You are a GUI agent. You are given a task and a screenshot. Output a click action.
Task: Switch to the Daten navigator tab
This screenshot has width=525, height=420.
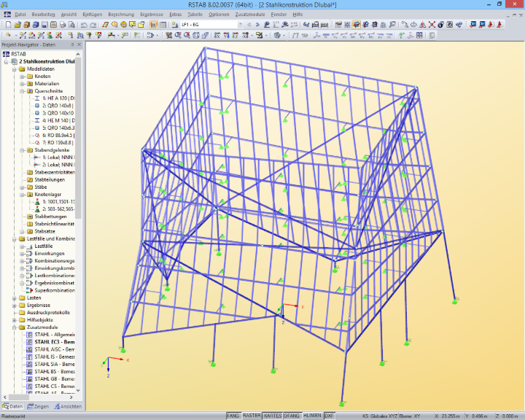12,406
